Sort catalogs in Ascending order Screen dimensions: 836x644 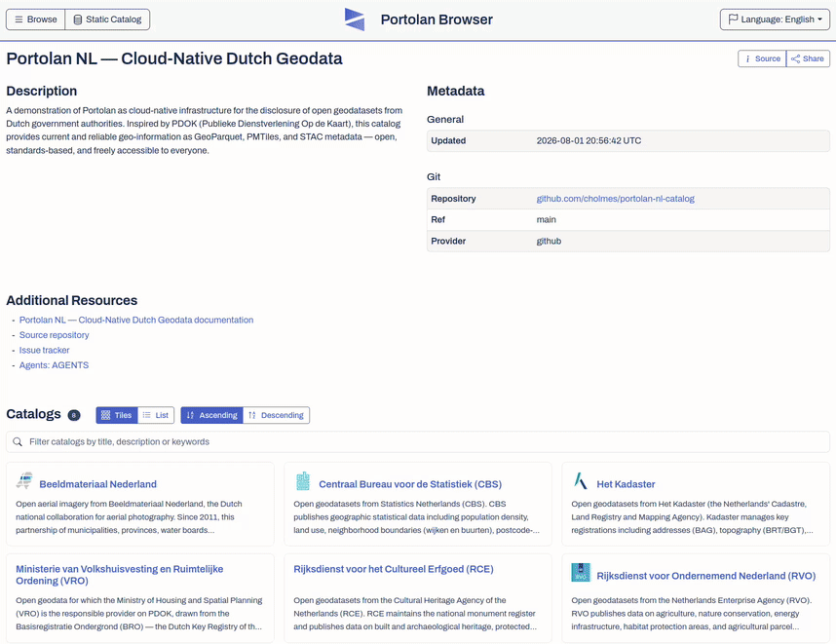[211, 415]
